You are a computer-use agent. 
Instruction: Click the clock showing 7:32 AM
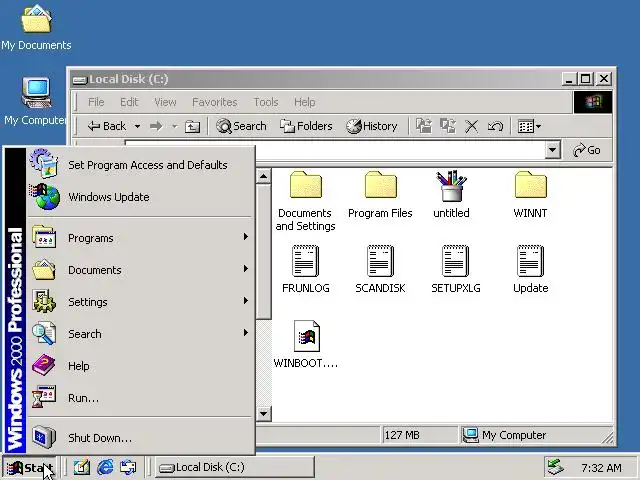[601, 468]
